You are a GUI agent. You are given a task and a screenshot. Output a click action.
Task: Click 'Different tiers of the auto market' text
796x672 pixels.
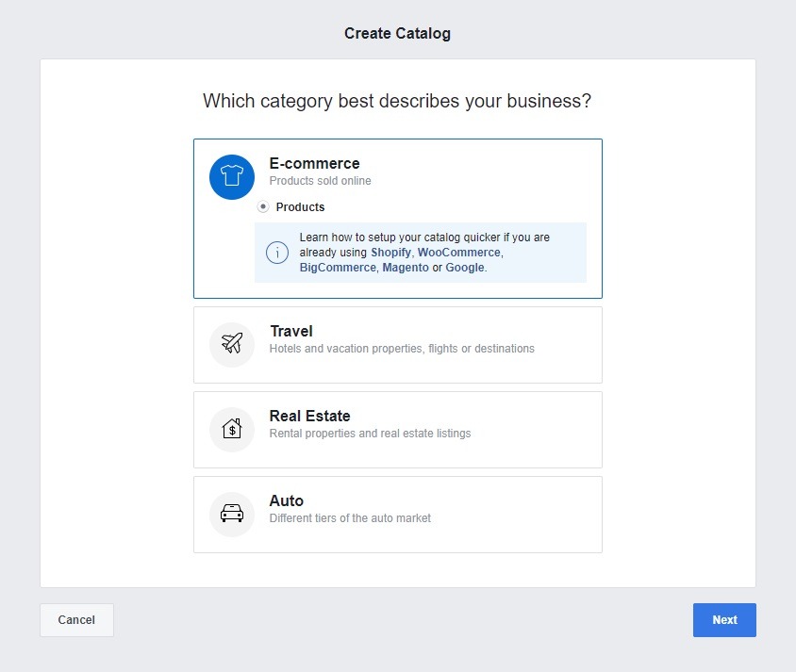click(350, 517)
